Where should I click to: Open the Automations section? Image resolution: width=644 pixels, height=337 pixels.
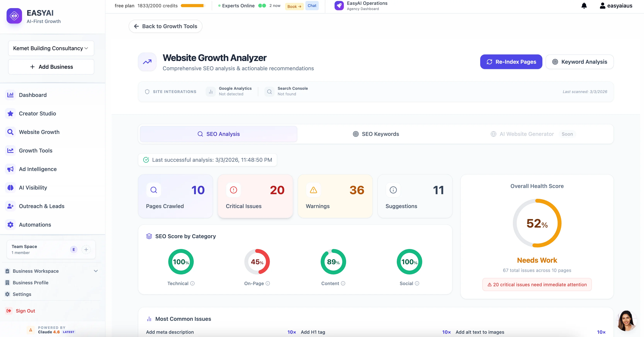pos(35,225)
